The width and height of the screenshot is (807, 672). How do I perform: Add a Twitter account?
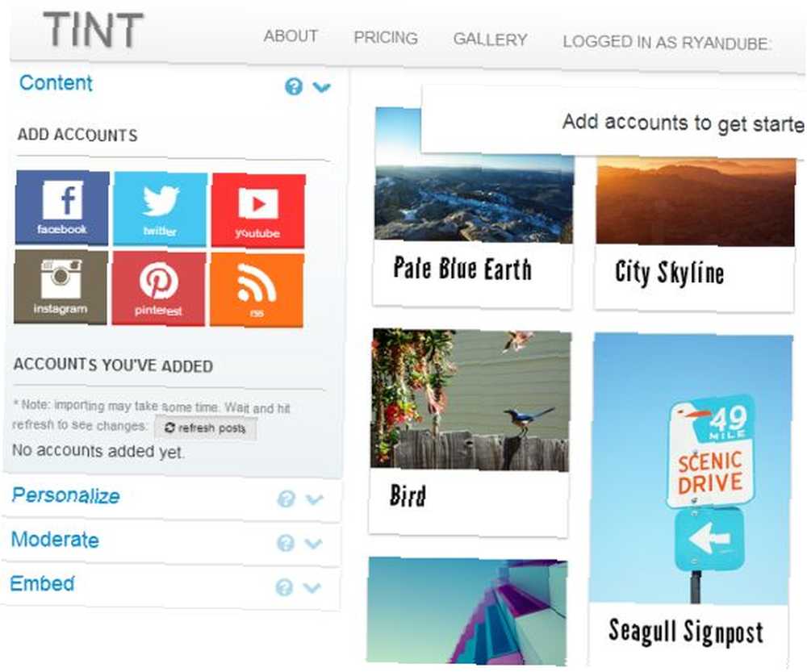coord(160,210)
